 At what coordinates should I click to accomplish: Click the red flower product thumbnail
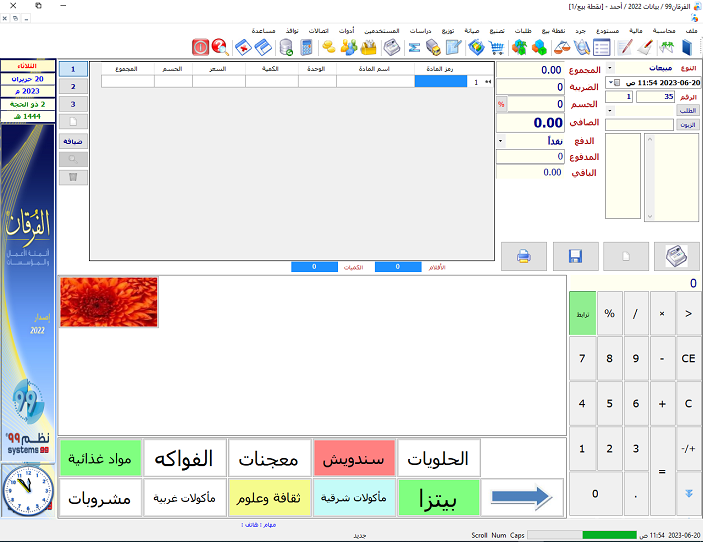pos(109,302)
